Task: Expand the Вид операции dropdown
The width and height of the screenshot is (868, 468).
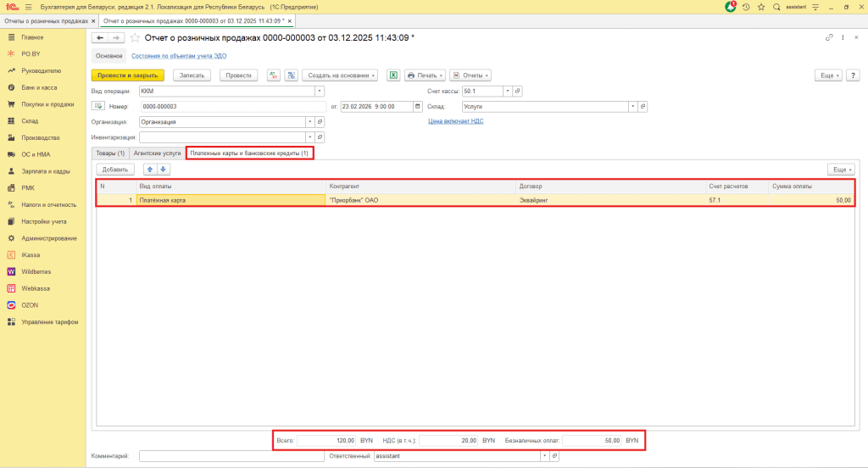Action: 320,91
